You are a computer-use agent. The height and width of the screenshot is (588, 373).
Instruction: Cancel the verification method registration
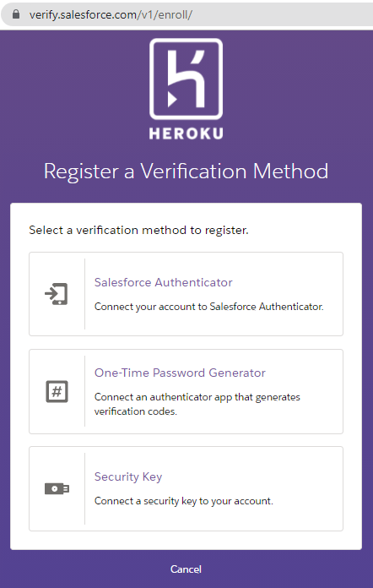[186, 569]
